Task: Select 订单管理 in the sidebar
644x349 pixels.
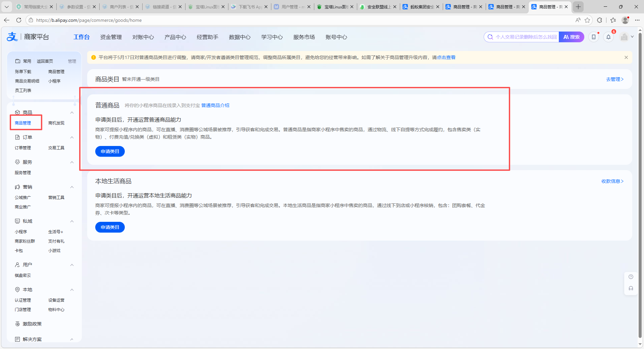Action: point(23,148)
